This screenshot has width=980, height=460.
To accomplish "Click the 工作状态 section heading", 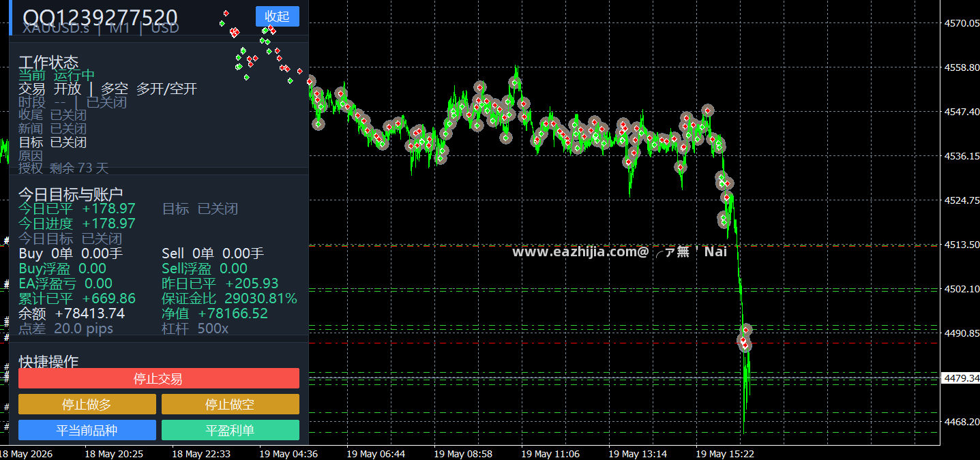I will pyautogui.click(x=48, y=63).
